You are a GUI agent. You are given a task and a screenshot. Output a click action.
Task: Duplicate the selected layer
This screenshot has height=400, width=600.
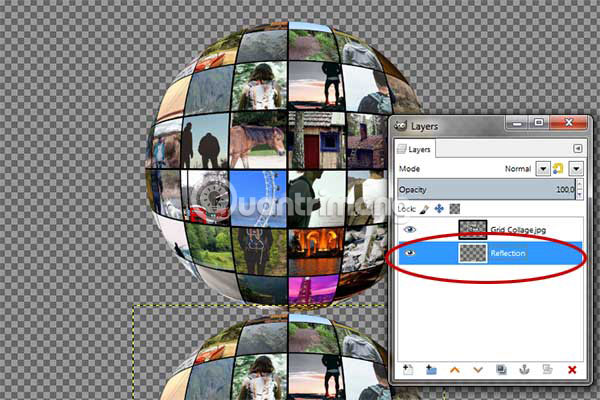pyautogui.click(x=501, y=369)
